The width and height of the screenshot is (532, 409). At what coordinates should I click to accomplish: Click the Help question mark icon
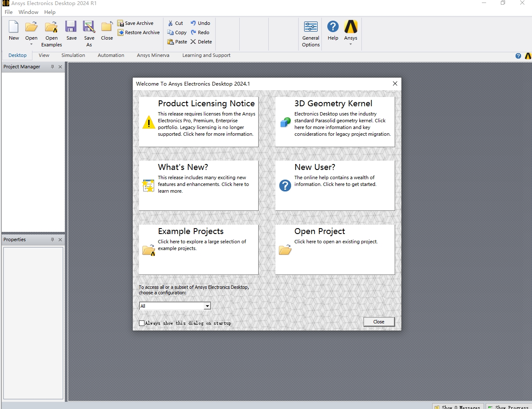pyautogui.click(x=333, y=27)
